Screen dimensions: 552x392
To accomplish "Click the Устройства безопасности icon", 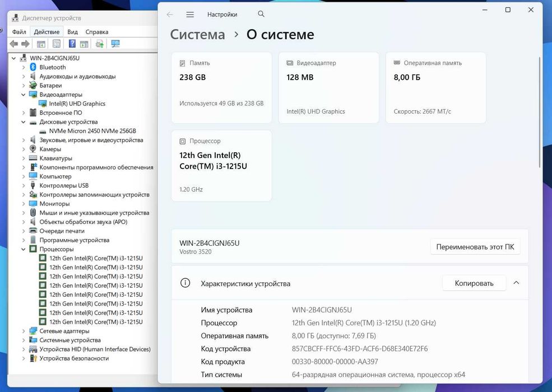I will 33,358.
